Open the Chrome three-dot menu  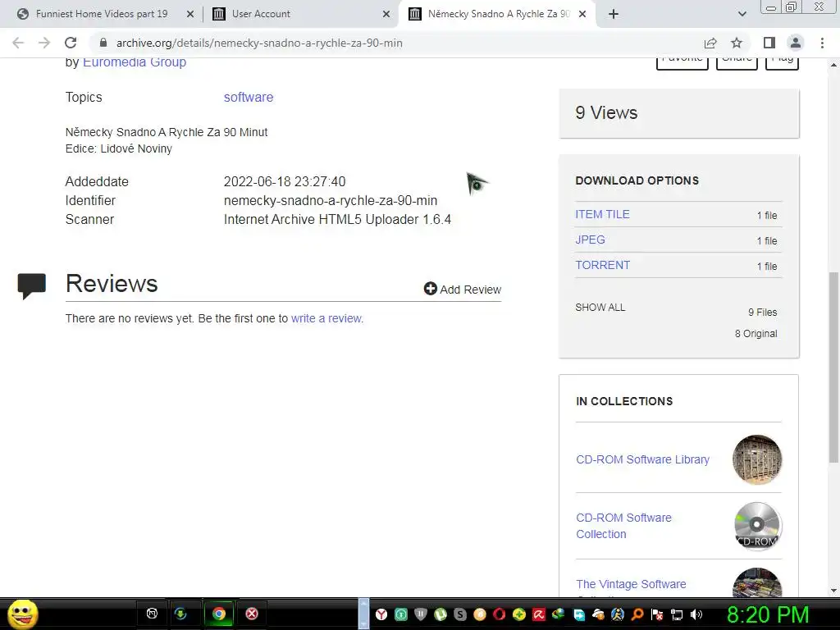(x=822, y=43)
